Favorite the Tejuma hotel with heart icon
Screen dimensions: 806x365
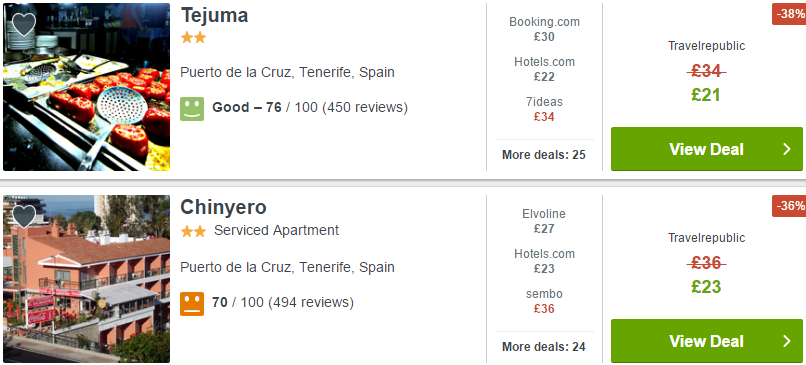(24, 24)
